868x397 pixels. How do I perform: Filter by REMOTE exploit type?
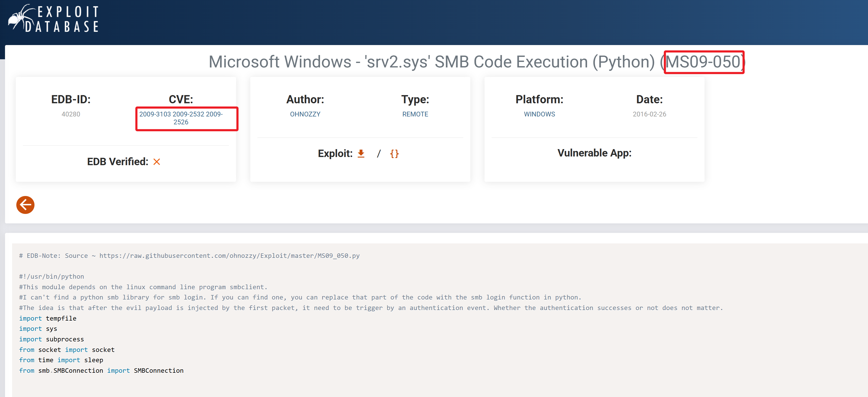coord(415,114)
